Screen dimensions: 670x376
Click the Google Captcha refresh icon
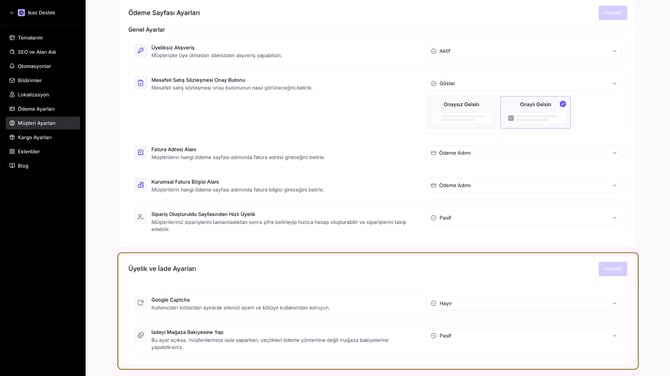coord(141,303)
